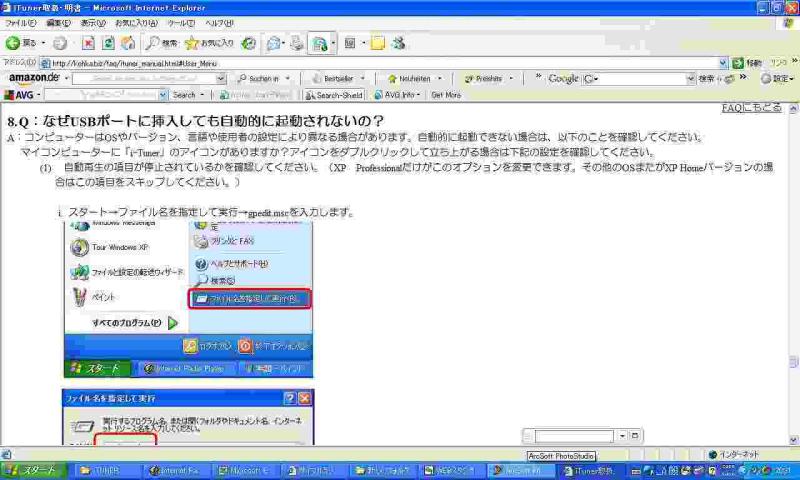The image size is (800, 480).
Task: Expand the address bar dropdown
Action: click(x=723, y=63)
